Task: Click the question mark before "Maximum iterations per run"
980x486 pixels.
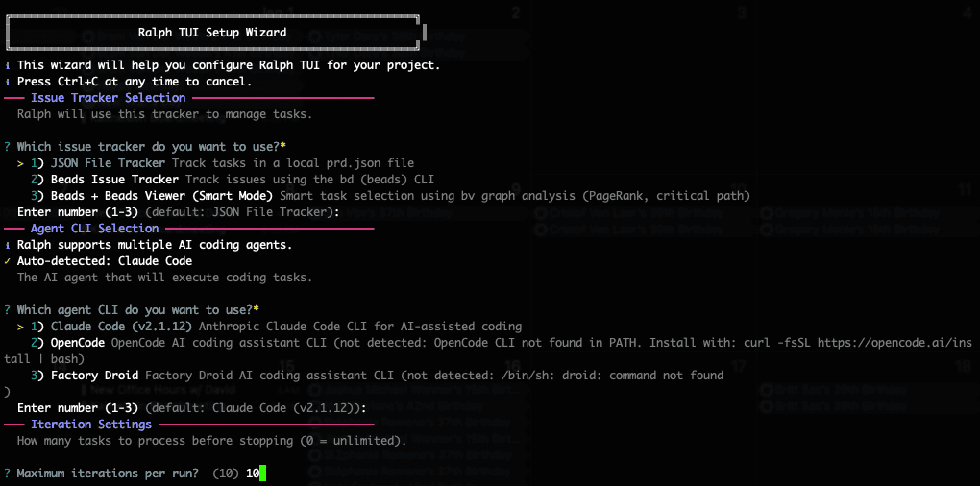Action: coord(8,474)
